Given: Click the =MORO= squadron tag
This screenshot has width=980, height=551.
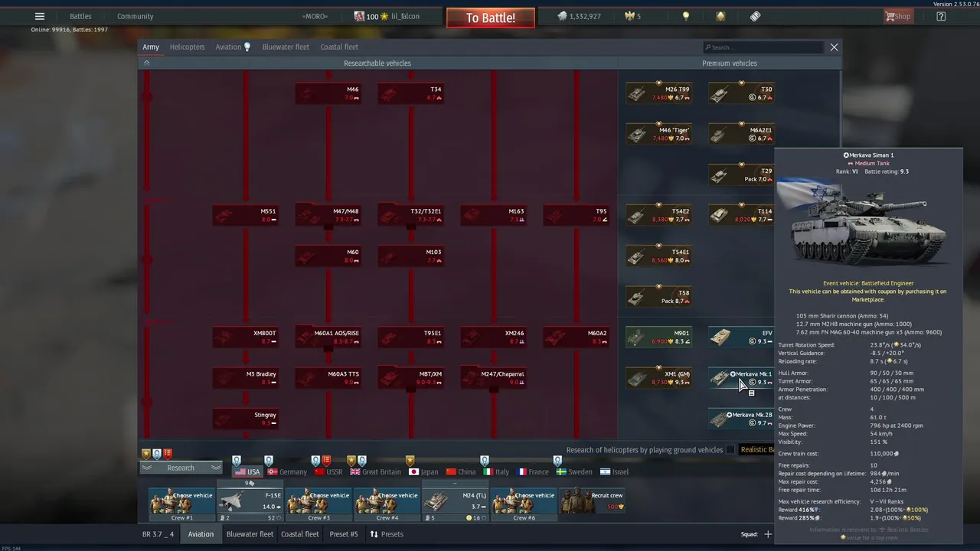Looking at the screenshot, I should [315, 16].
